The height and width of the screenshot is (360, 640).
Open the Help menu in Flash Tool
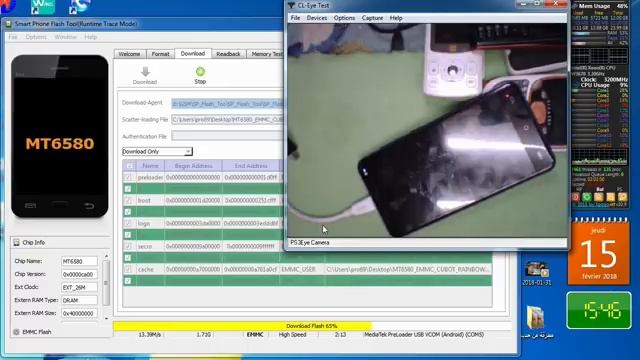pos(91,37)
